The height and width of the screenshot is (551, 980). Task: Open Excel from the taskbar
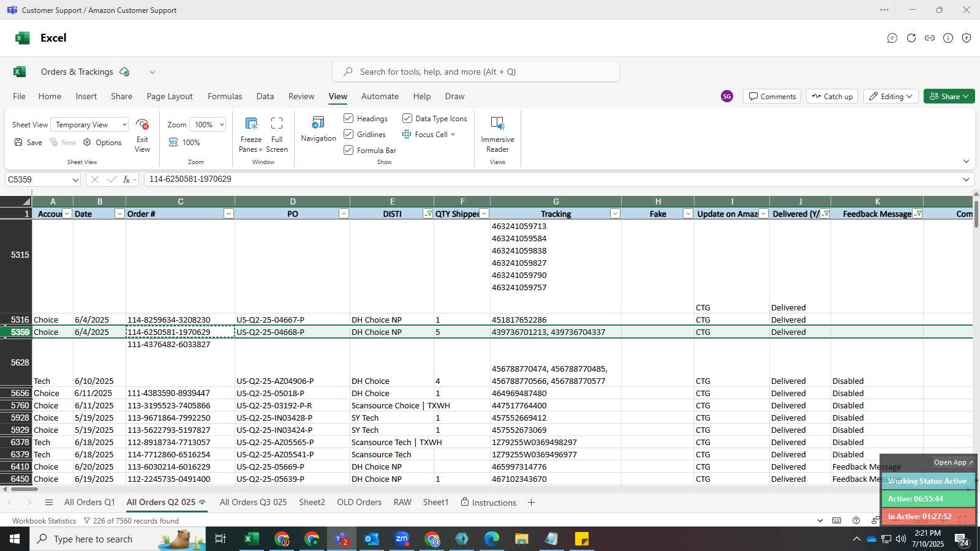click(251, 539)
